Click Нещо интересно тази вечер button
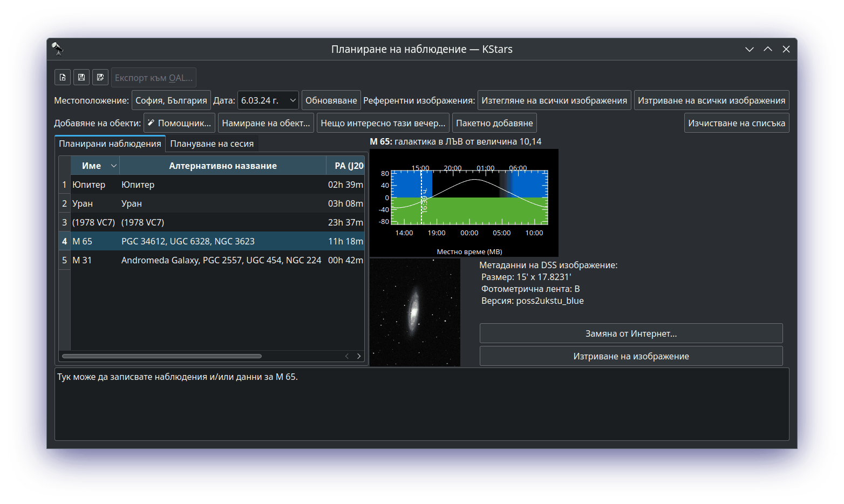The width and height of the screenshot is (844, 504). coord(383,123)
